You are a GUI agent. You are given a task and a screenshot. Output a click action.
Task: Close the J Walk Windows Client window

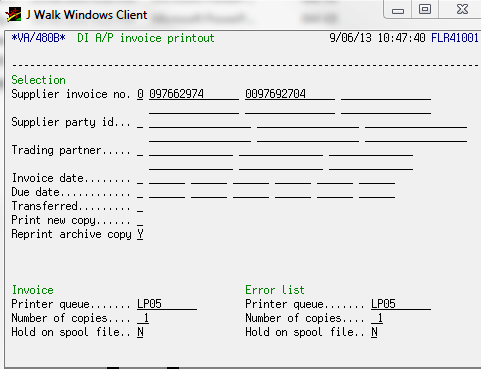point(462,9)
